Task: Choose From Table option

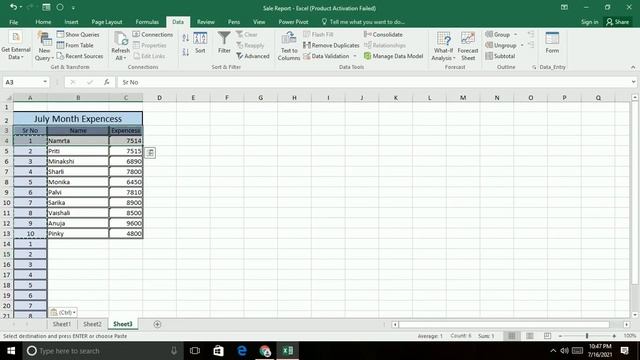Action: [75, 45]
